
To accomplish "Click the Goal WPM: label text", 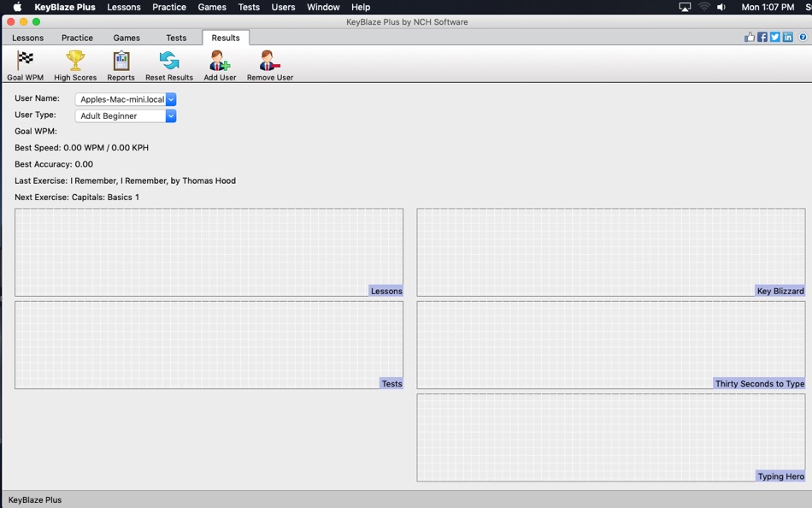I will (x=36, y=131).
